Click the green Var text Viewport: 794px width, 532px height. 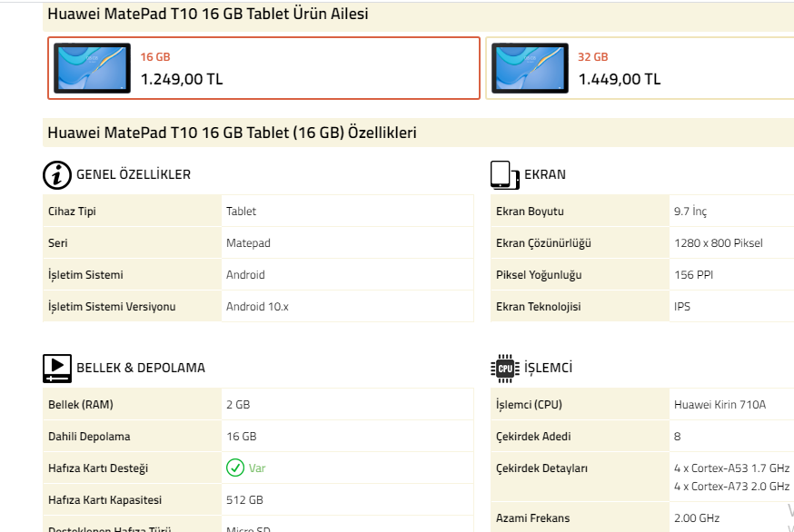[257, 468]
